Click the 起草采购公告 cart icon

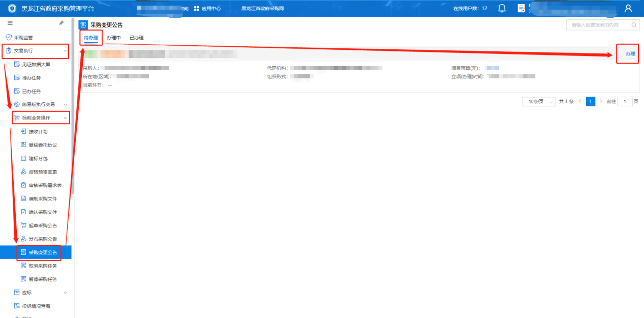click(x=23, y=225)
